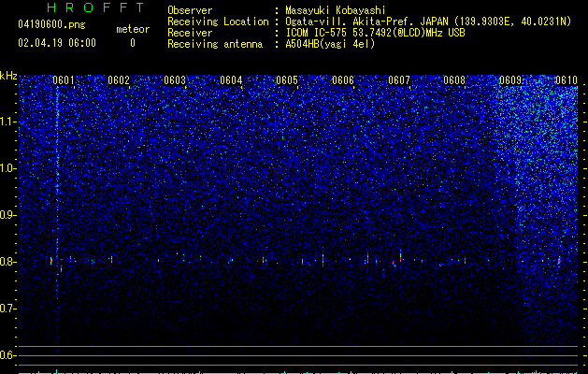Select the ICOM IC-575 receiver text

click(375, 33)
